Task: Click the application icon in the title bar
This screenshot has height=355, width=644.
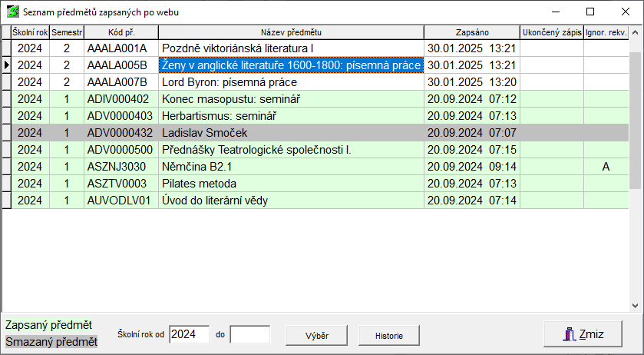Action: (x=12, y=12)
